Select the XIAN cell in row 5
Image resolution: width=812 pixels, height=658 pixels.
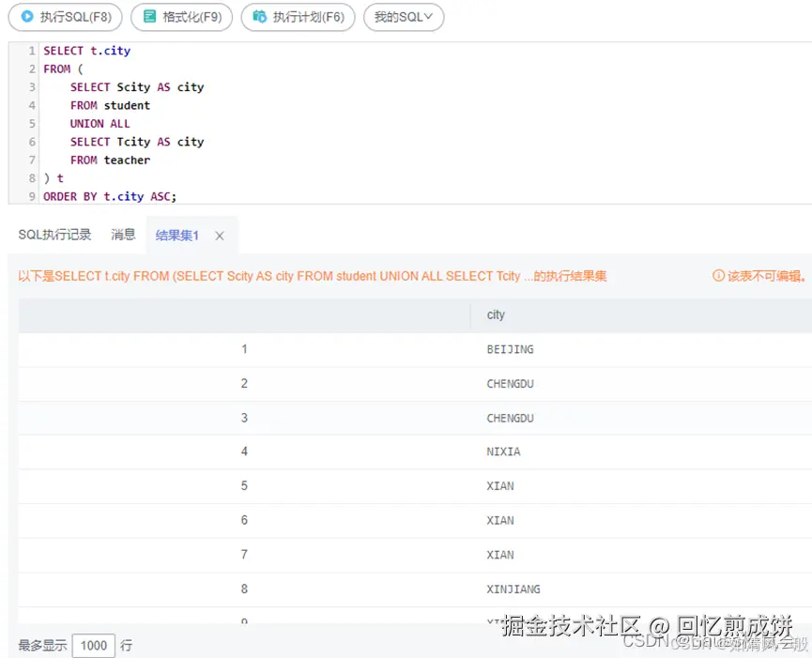pyautogui.click(x=500, y=486)
